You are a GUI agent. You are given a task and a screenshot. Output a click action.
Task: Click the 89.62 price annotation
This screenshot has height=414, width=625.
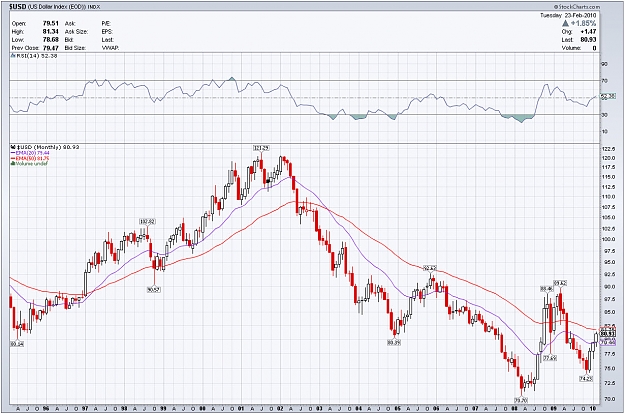[x=560, y=283]
